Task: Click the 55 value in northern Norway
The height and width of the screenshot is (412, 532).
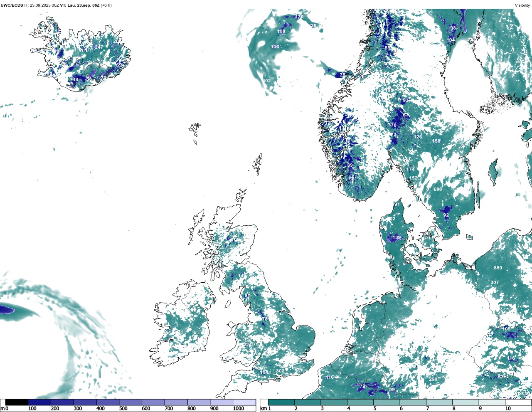Action: 387,48
